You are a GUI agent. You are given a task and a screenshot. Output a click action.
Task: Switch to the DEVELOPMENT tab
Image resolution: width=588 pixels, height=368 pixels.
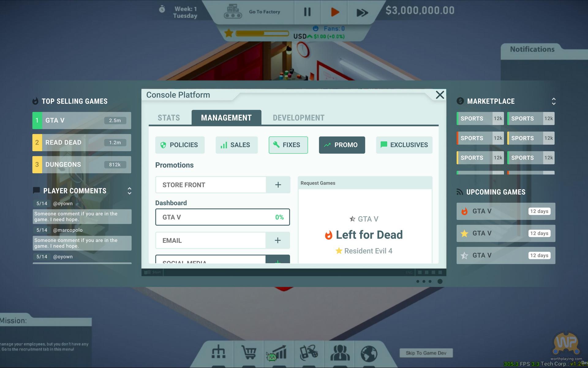(298, 118)
